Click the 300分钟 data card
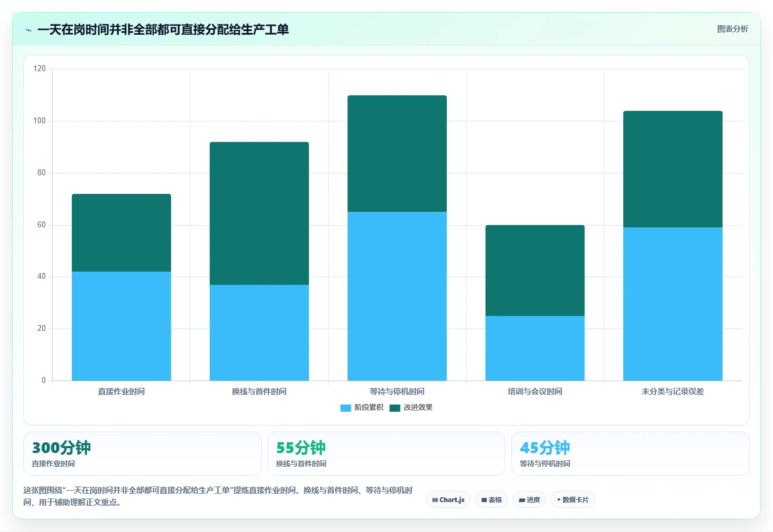The height and width of the screenshot is (532, 773). point(143,454)
